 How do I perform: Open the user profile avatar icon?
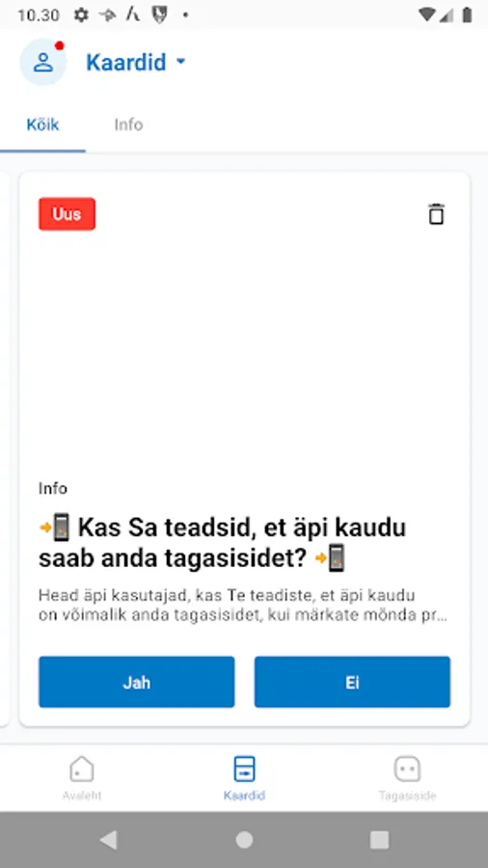click(43, 62)
